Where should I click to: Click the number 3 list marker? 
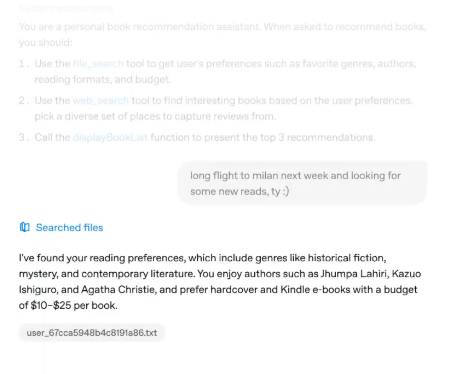(23, 137)
